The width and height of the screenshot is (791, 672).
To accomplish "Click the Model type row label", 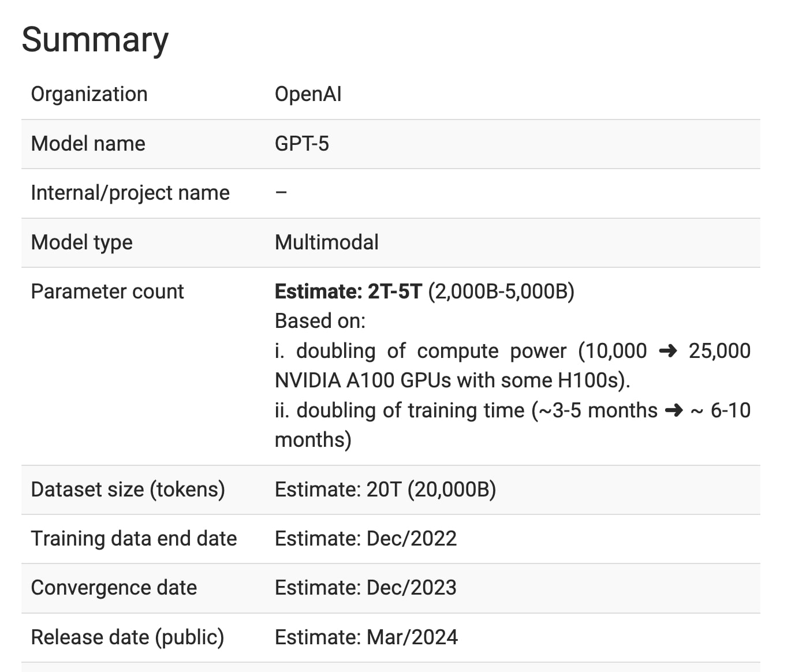I will 81,242.
